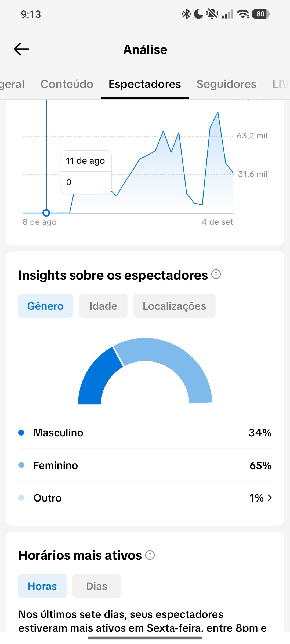Tap the muted notifications bell icon
290x644 pixels.
[212, 14]
